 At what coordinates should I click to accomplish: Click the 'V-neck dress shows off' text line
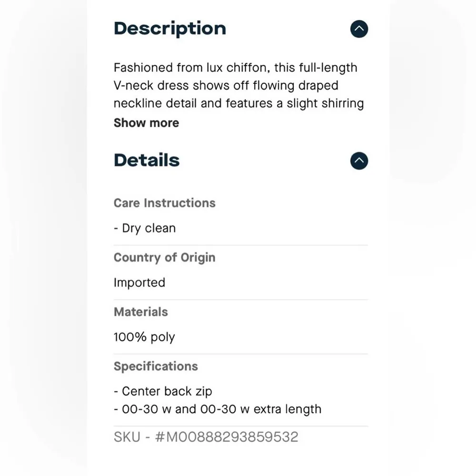coord(226,86)
